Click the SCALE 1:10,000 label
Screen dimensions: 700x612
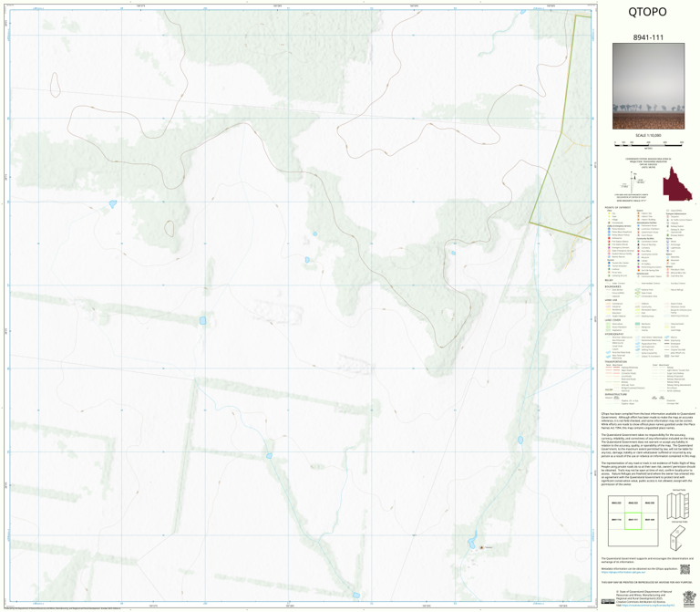pyautogui.click(x=648, y=135)
